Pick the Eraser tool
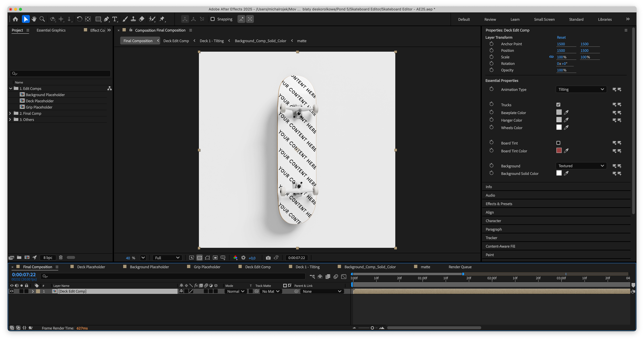The height and width of the screenshot is (340, 644). (142, 19)
